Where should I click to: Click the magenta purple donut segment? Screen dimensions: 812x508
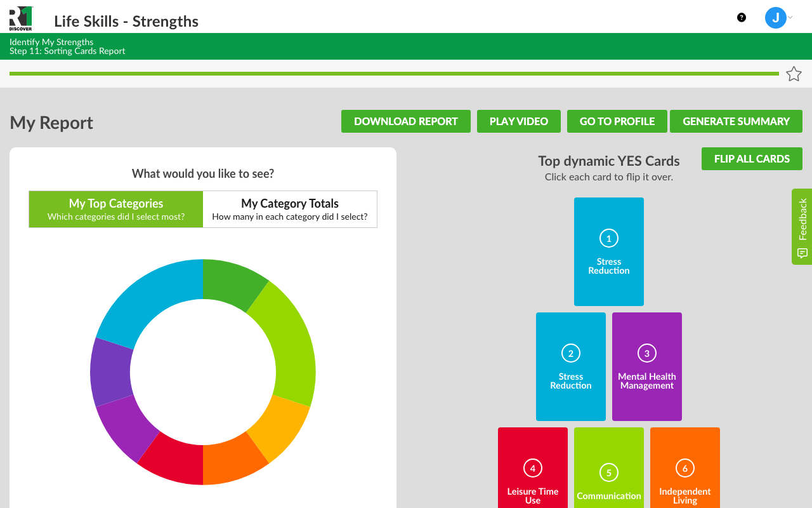[x=129, y=427]
